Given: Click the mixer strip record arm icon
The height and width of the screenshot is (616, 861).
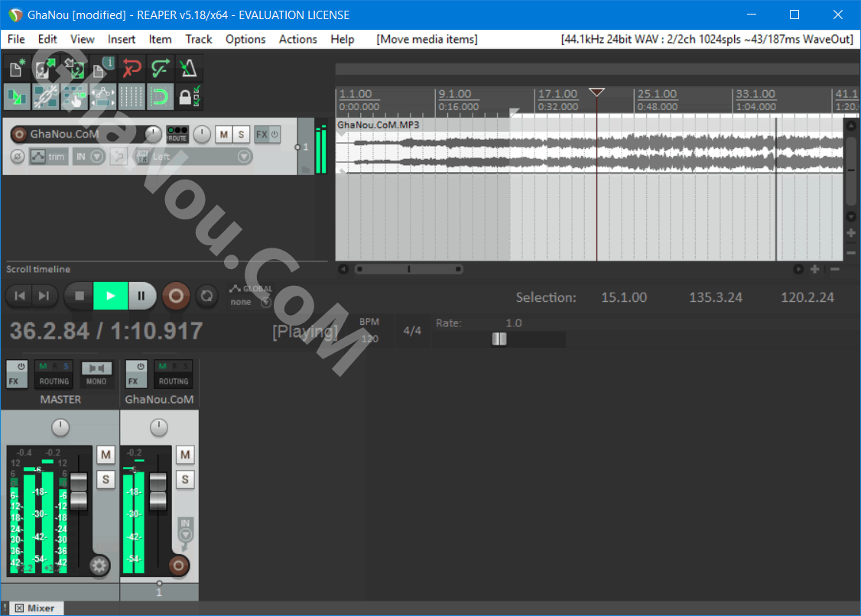Looking at the screenshot, I should tap(178, 566).
